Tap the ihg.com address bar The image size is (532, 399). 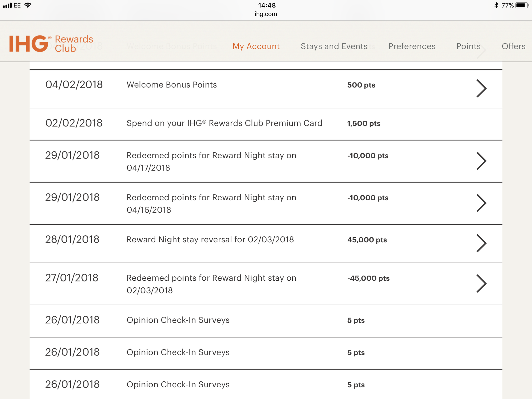(266, 14)
